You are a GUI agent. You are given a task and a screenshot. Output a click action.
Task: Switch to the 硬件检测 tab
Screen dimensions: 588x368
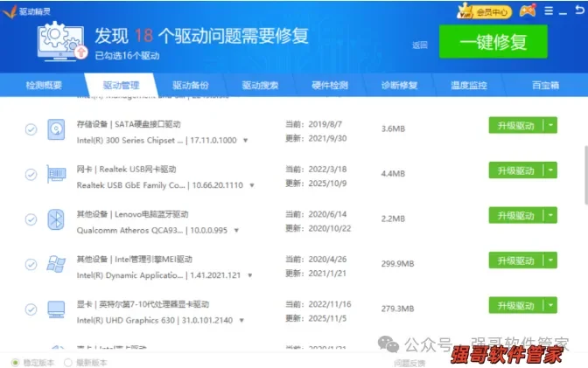click(330, 85)
